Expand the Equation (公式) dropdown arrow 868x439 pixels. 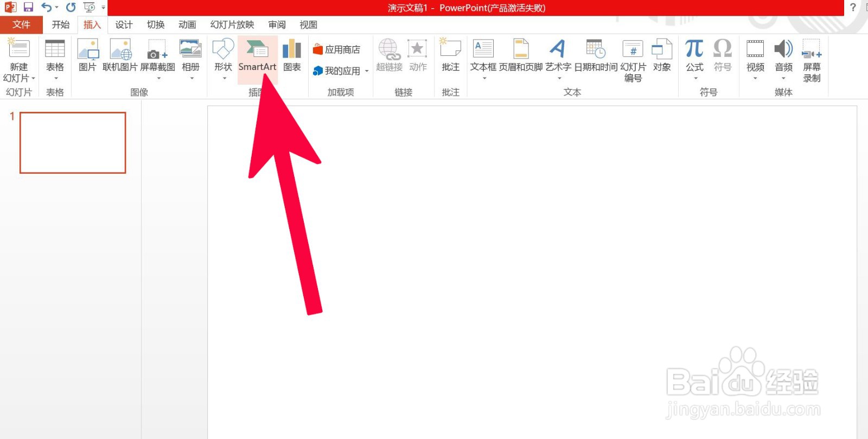(x=695, y=78)
